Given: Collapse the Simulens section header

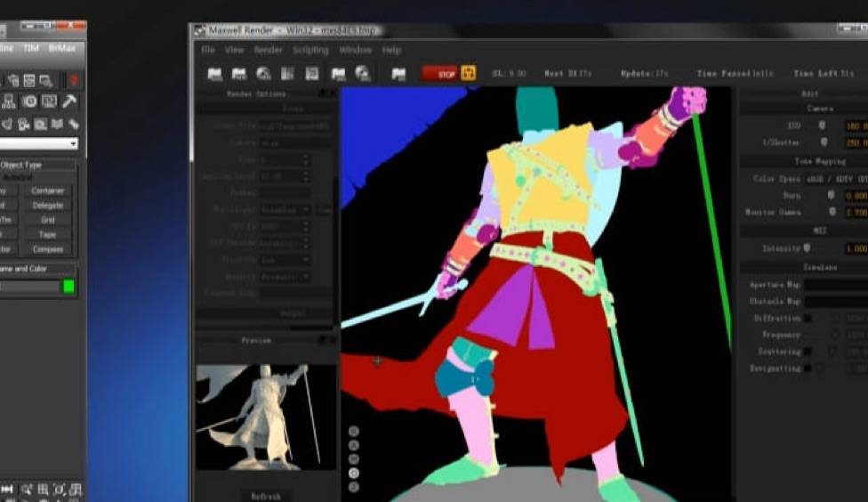Looking at the screenshot, I should pos(804,267).
